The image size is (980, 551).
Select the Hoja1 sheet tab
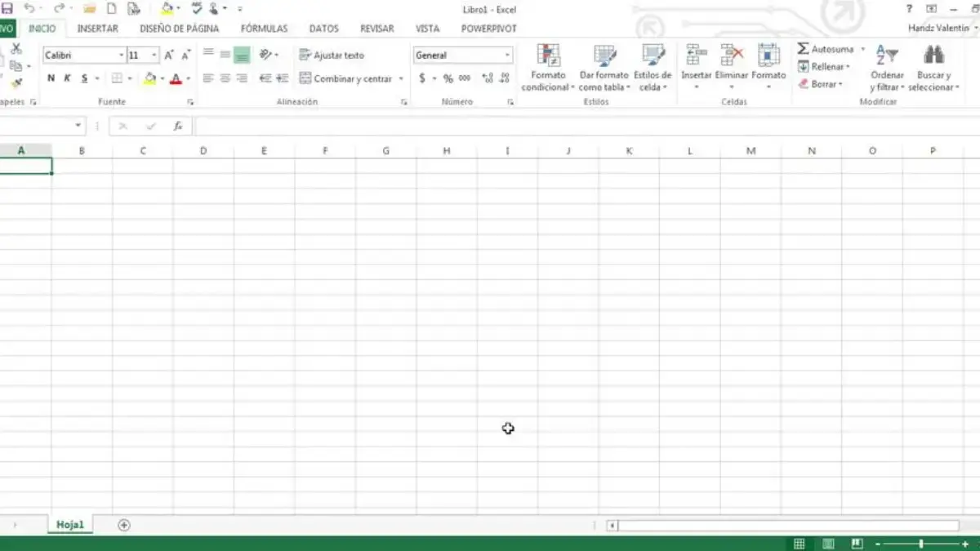pyautogui.click(x=70, y=525)
